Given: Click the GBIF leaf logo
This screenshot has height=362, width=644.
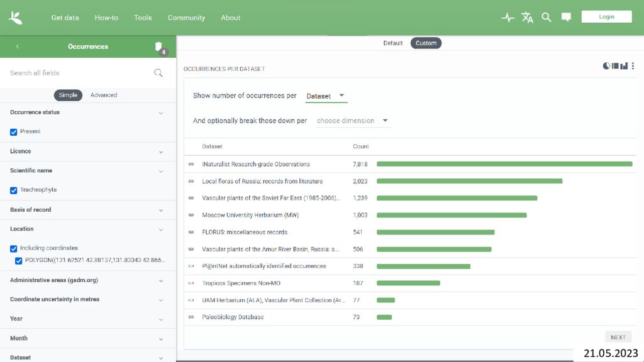Looking at the screenshot, I should click(x=16, y=18).
